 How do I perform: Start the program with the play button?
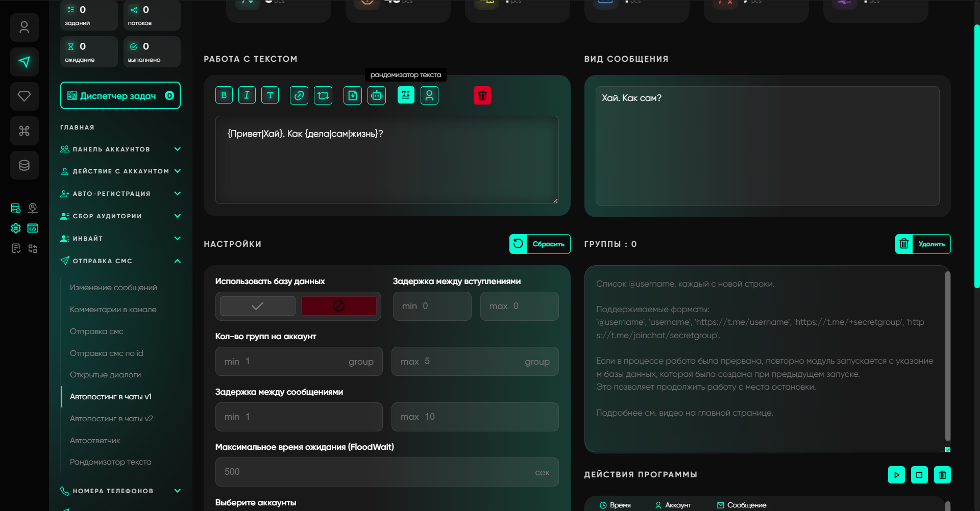[x=896, y=475]
